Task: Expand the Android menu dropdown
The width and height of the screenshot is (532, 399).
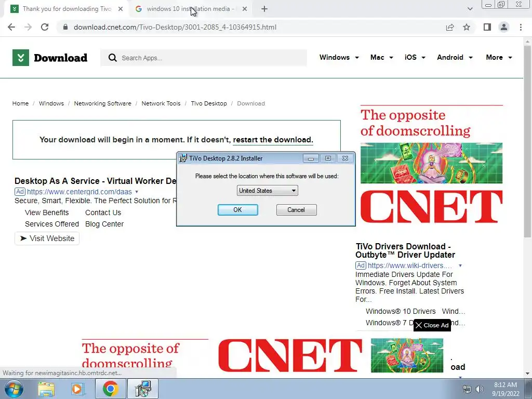Action: (455, 57)
